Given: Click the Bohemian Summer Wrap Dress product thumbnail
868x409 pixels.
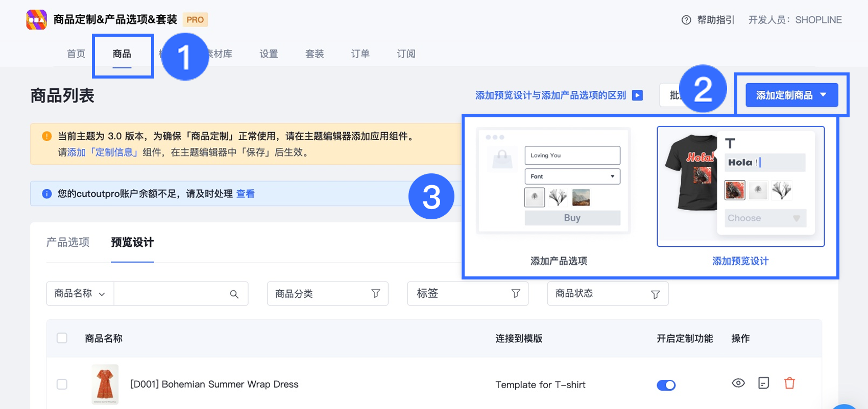Looking at the screenshot, I should pyautogui.click(x=105, y=384).
